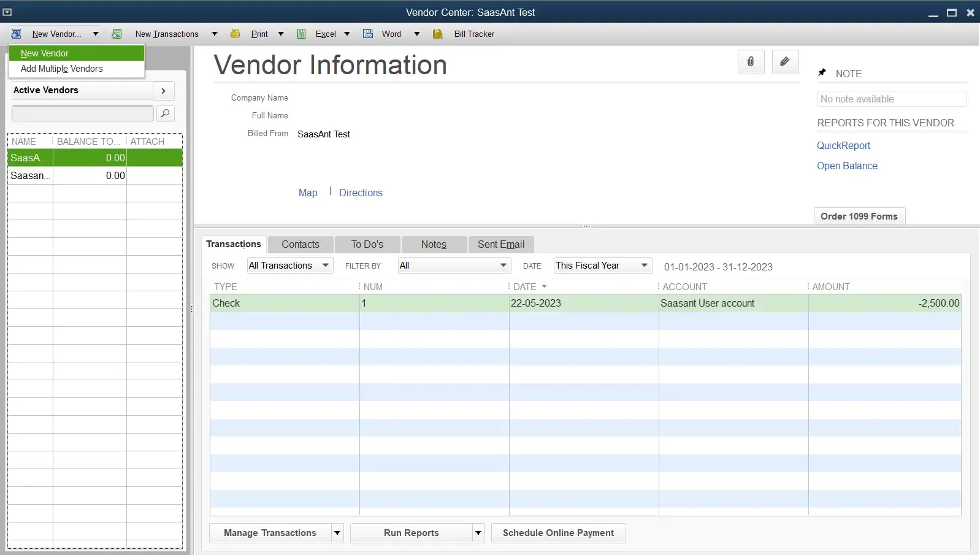
Task: Click the vertical panel splitter handle
Action: pos(192,309)
